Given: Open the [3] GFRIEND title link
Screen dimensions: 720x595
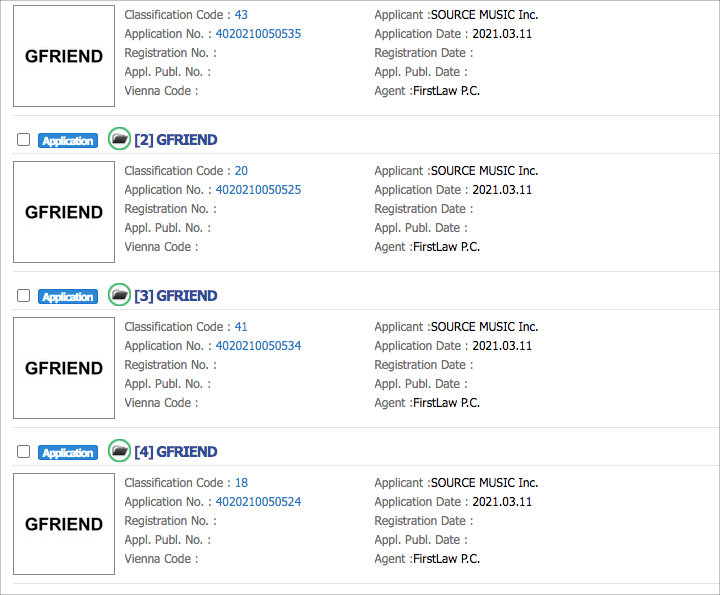Looking at the screenshot, I should (176, 296).
